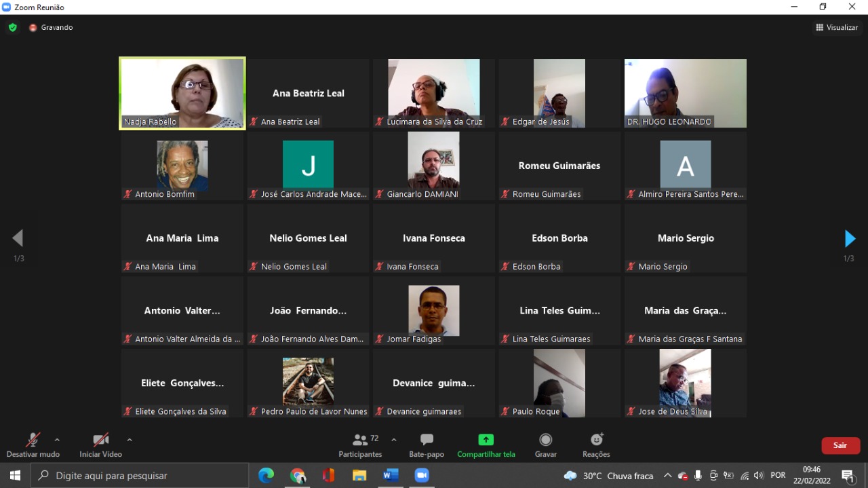Viewport: 868px width, 488px height.
Task: Expand video options arrow beside camera
Action: point(130,440)
